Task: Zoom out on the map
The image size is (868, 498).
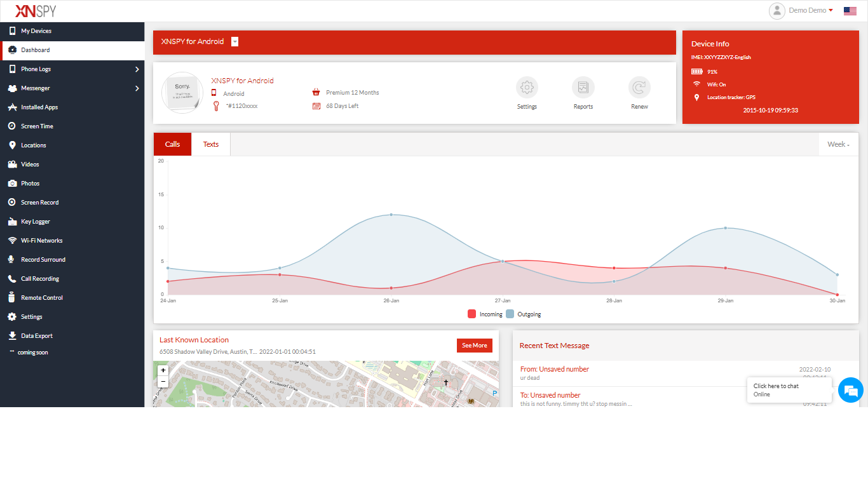Action: tap(163, 382)
